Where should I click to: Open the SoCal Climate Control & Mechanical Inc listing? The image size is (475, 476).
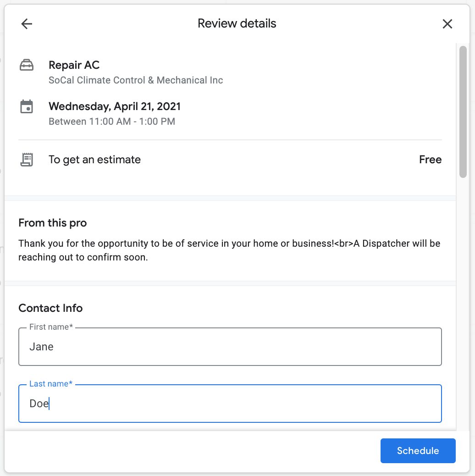(x=136, y=80)
